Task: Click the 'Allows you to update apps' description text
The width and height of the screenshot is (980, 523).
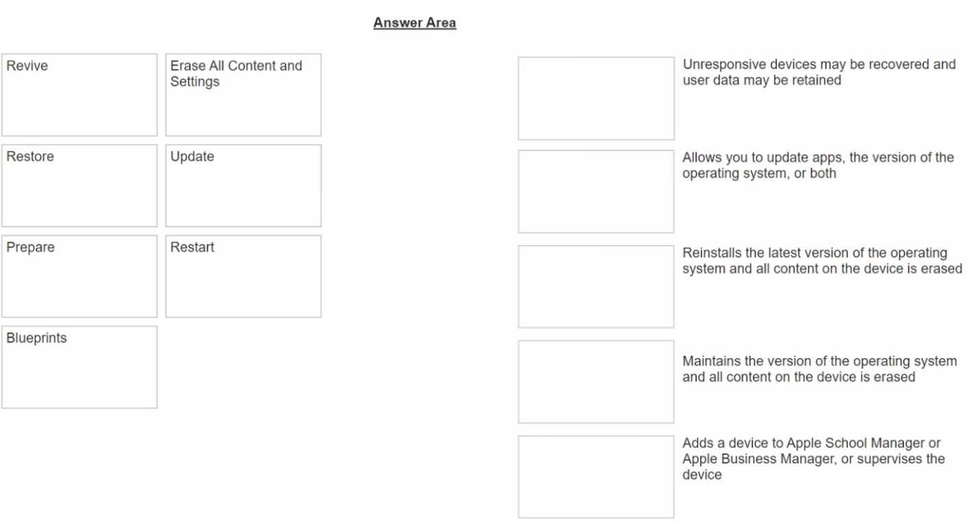Action: click(817, 165)
